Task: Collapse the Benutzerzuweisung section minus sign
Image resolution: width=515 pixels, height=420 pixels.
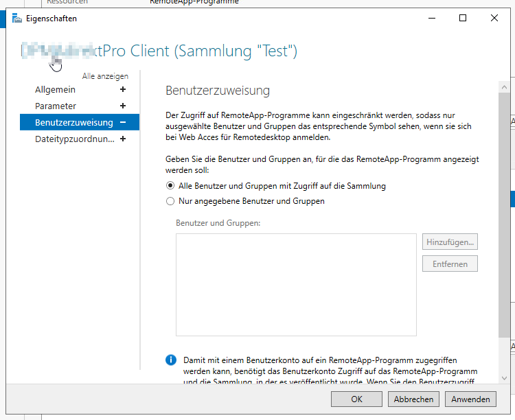Action: click(123, 122)
